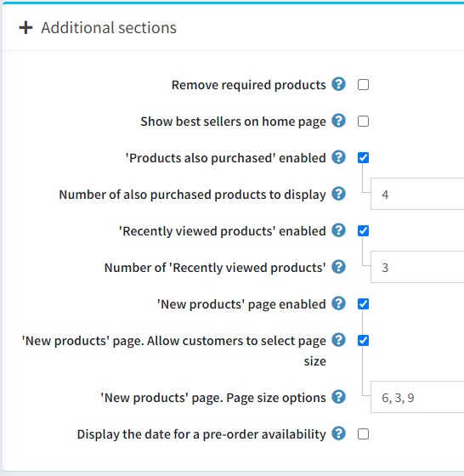Open tooltip for 'Products also purchased' enabled
Screen dimensions: 464x476
(x=338, y=157)
